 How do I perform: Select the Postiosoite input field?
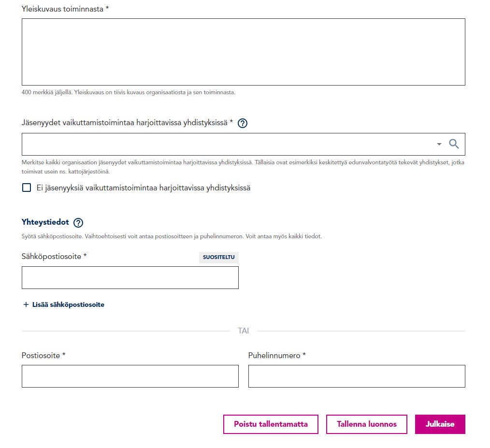pyautogui.click(x=130, y=376)
